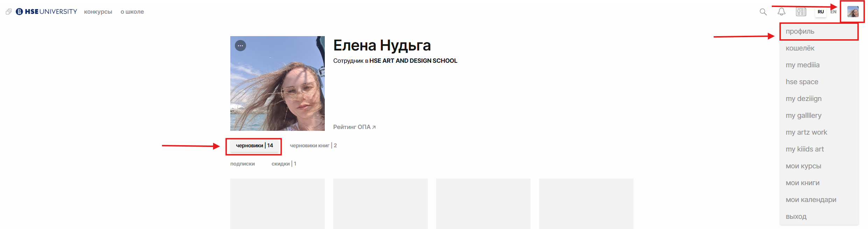
Task: Click the window-stack icon beside the logo
Action: tap(9, 12)
